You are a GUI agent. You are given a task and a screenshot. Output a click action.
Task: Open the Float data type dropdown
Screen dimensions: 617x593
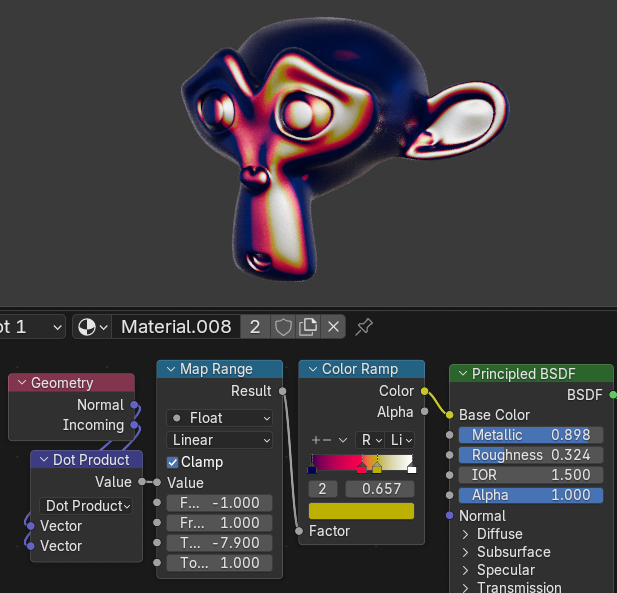(219, 418)
